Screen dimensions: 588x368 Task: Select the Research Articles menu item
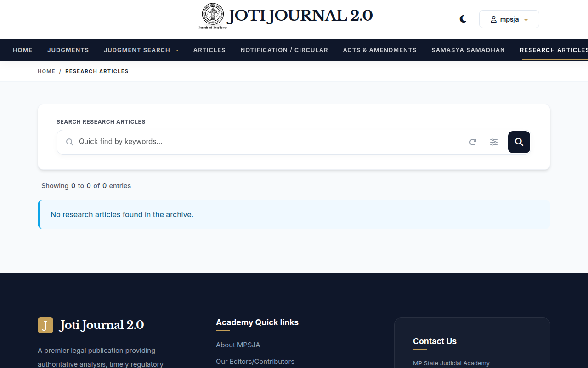[x=554, y=50]
